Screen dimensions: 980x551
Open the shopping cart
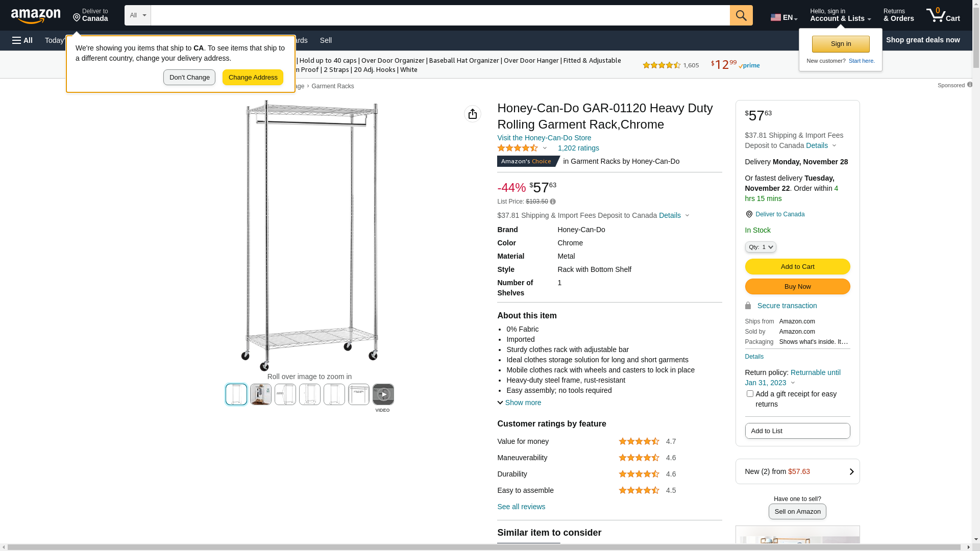click(943, 15)
